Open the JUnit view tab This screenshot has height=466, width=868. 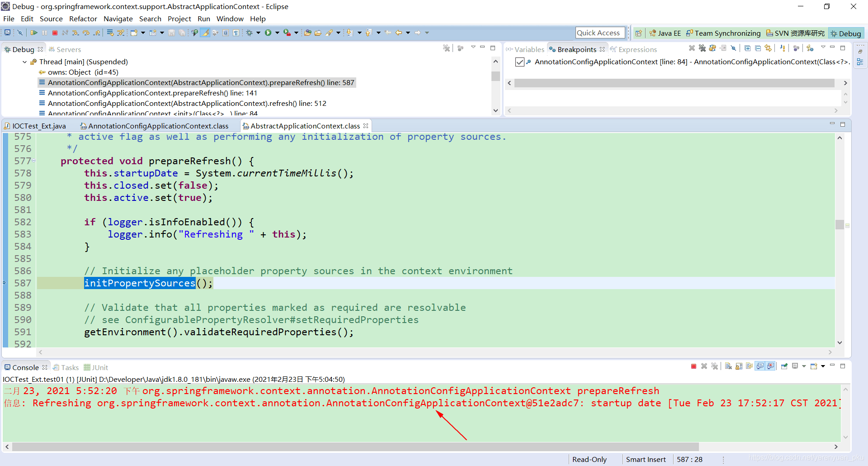tap(96, 367)
